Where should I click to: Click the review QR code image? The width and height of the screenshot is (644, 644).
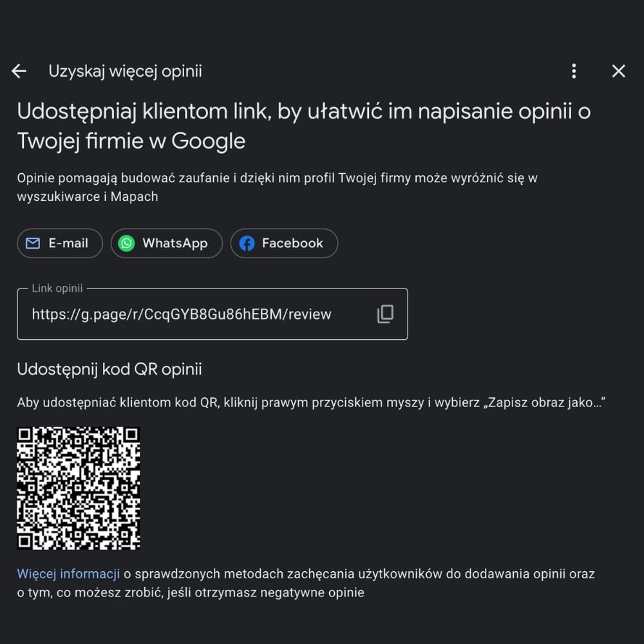pos(79,488)
